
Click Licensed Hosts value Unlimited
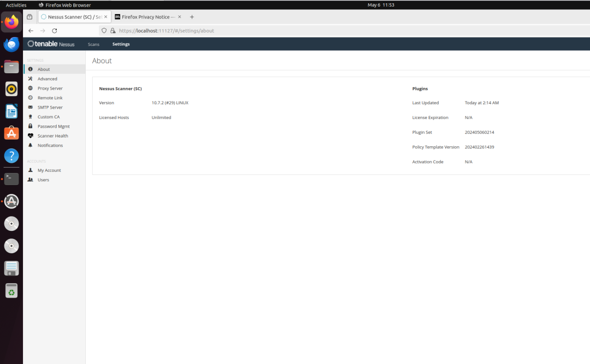tap(161, 117)
